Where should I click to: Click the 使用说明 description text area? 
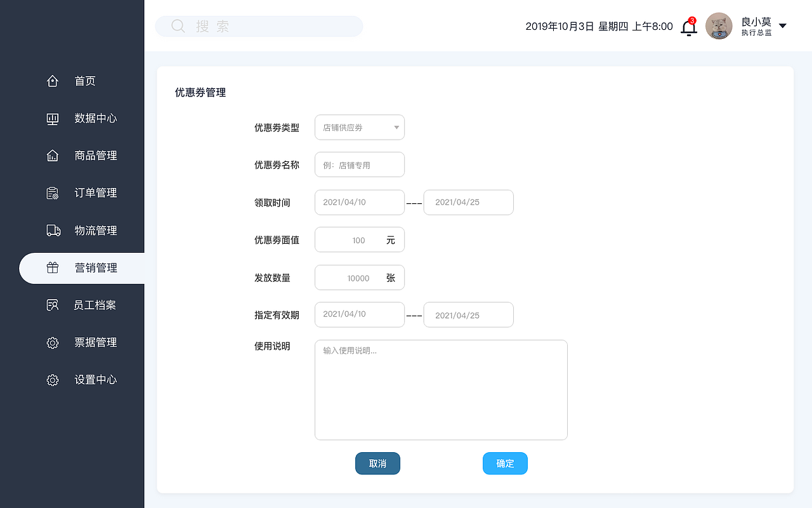coord(441,389)
